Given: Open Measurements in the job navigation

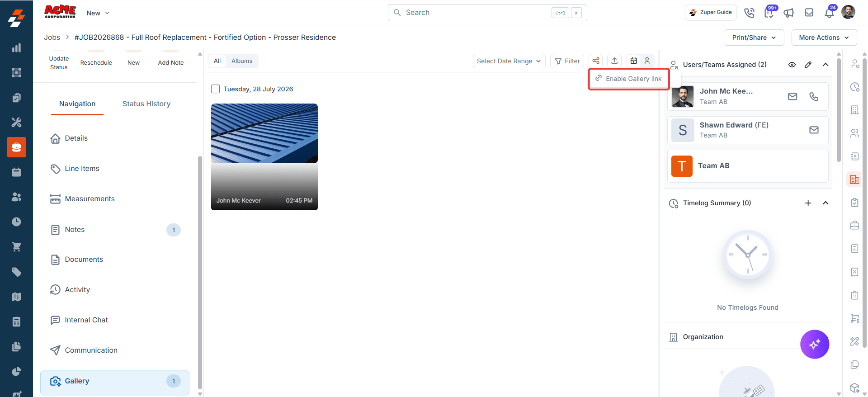Looking at the screenshot, I should (115, 199).
